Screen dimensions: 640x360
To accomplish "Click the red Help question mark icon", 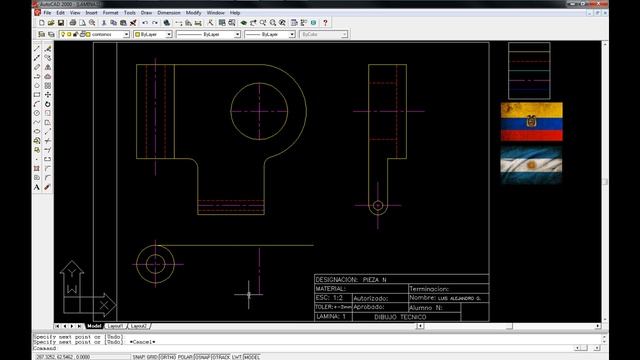I will (325, 23).
